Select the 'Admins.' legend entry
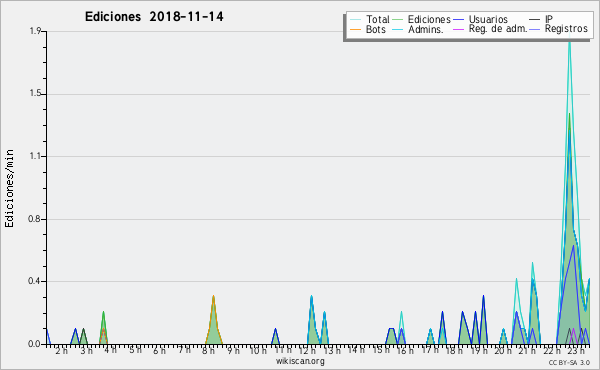 click(418, 29)
